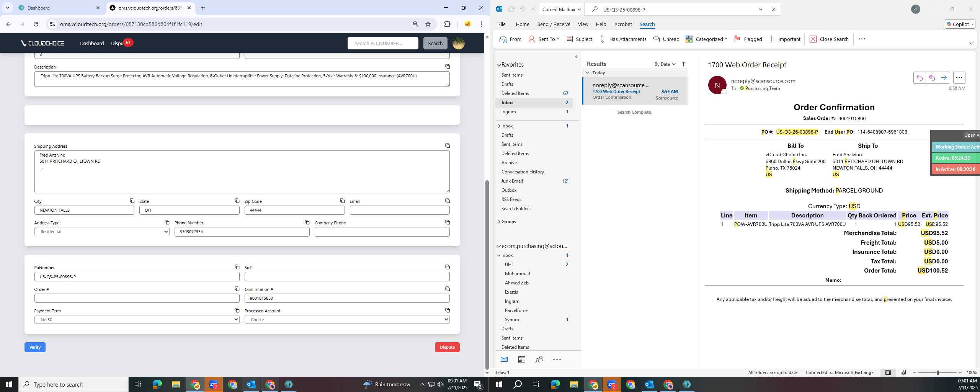Click Search PO_NUMBER input field
This screenshot has width=980, height=392.
click(x=383, y=43)
